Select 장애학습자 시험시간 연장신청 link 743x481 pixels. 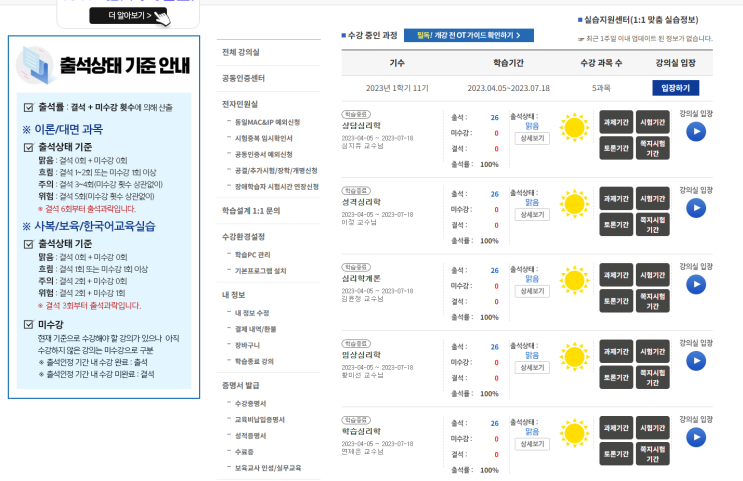coord(277,187)
